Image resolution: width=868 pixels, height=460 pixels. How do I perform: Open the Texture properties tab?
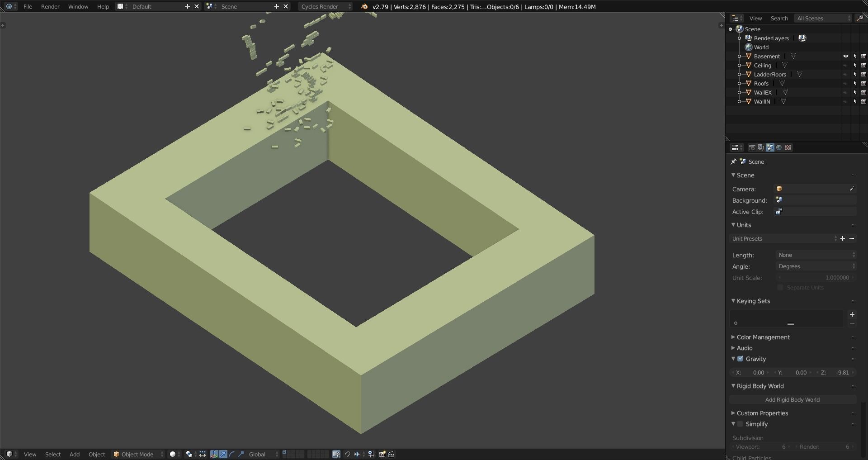point(788,147)
